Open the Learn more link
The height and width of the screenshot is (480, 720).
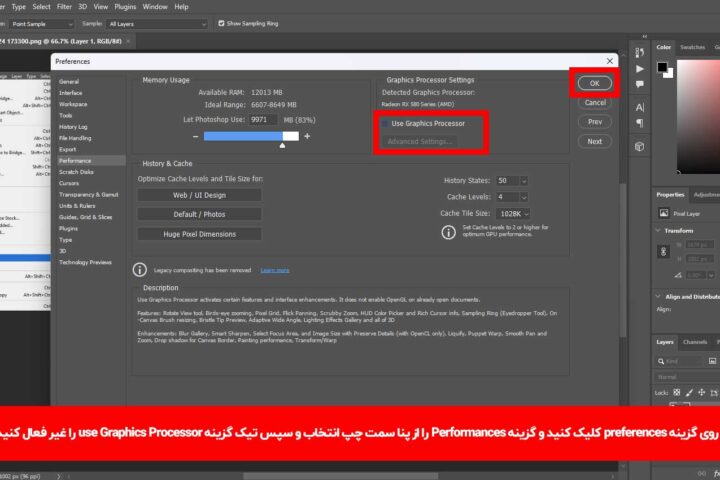(275, 270)
